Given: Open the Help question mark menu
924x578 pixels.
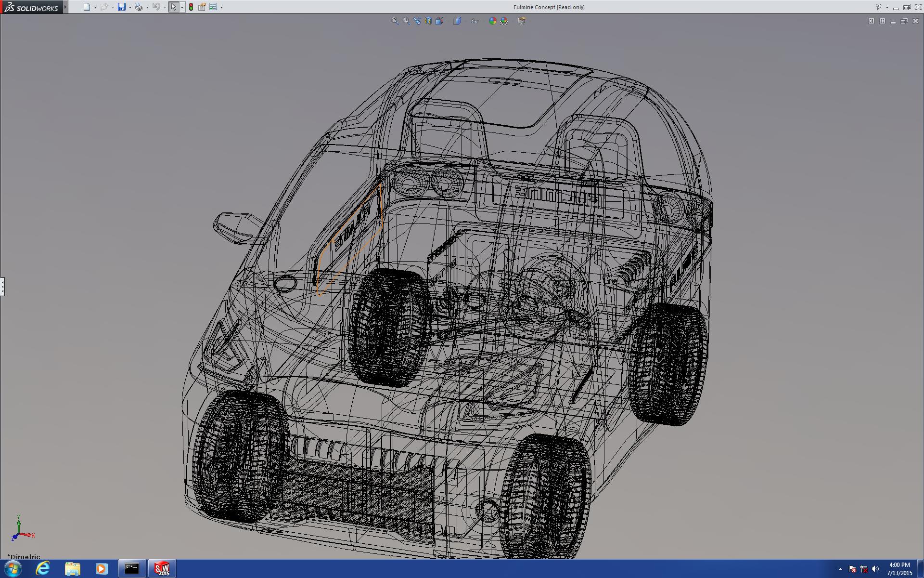Looking at the screenshot, I should tap(878, 7).
